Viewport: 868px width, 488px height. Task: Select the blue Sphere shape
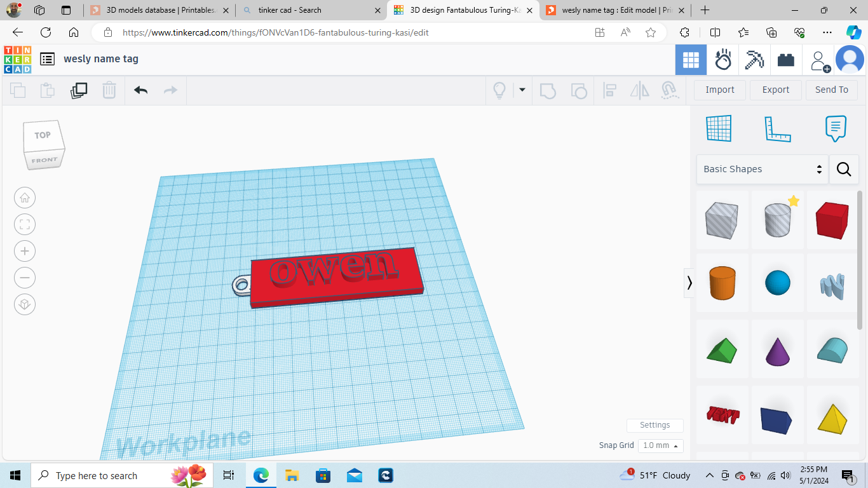[x=778, y=283]
